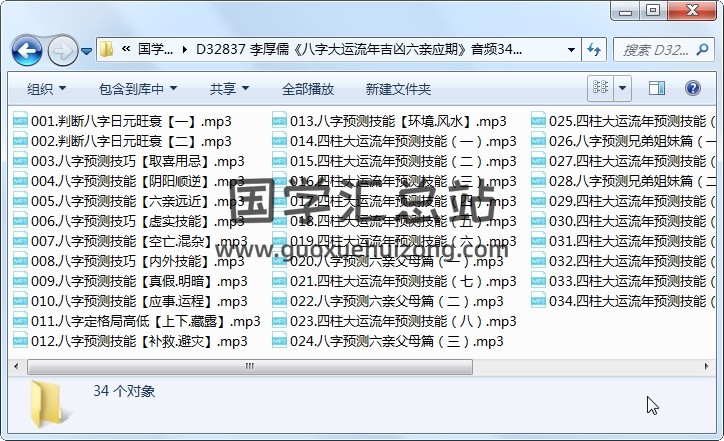The width and height of the screenshot is (724, 441).
Task: Click the help question mark icon
Action: [696, 88]
